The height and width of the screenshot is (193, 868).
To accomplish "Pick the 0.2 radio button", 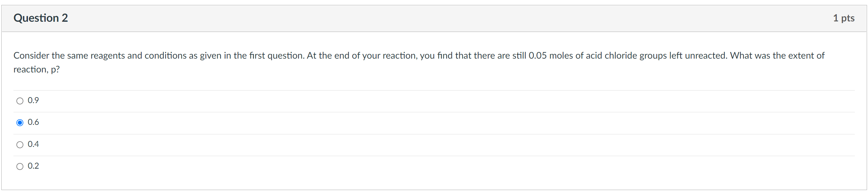I will click(x=20, y=166).
